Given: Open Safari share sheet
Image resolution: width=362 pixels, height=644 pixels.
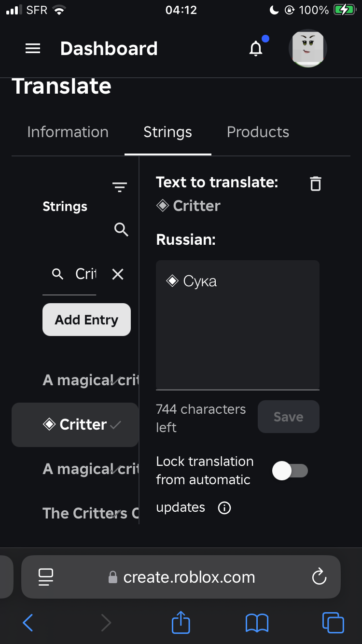Looking at the screenshot, I should 181,623.
